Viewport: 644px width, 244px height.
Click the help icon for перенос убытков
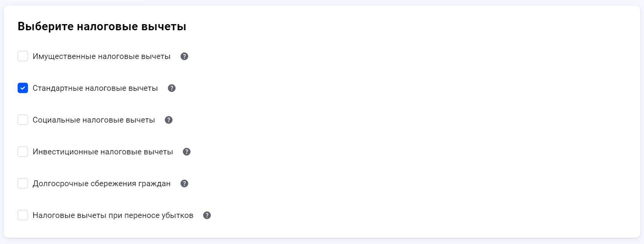pyautogui.click(x=207, y=215)
